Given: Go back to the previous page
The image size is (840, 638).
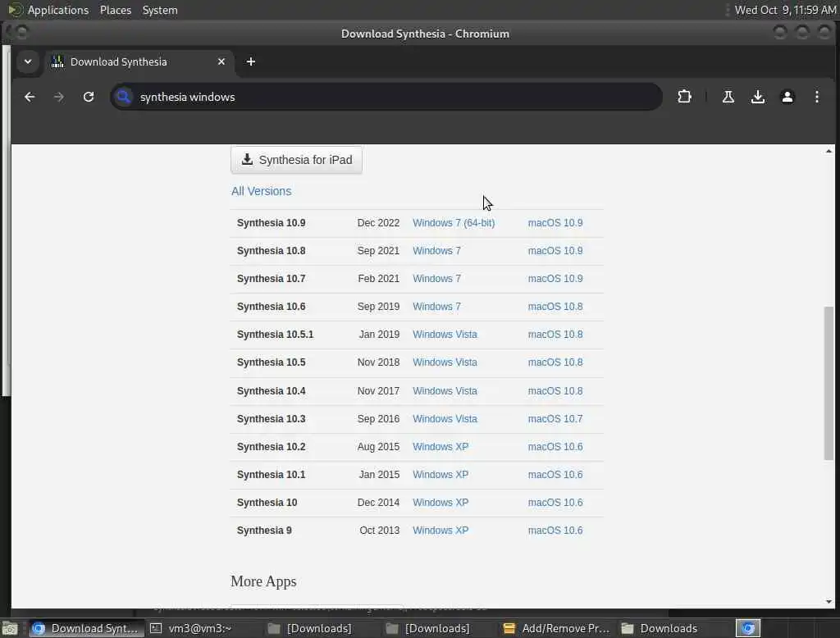Looking at the screenshot, I should click(x=30, y=97).
